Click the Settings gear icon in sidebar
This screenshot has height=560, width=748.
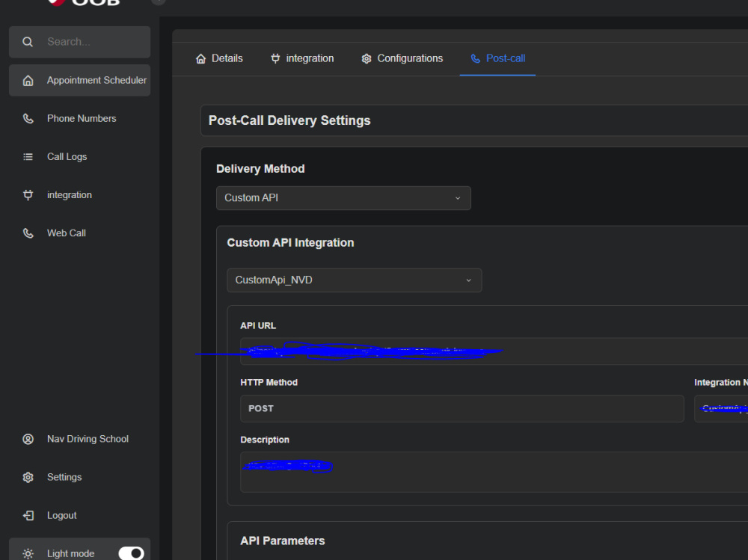click(28, 477)
